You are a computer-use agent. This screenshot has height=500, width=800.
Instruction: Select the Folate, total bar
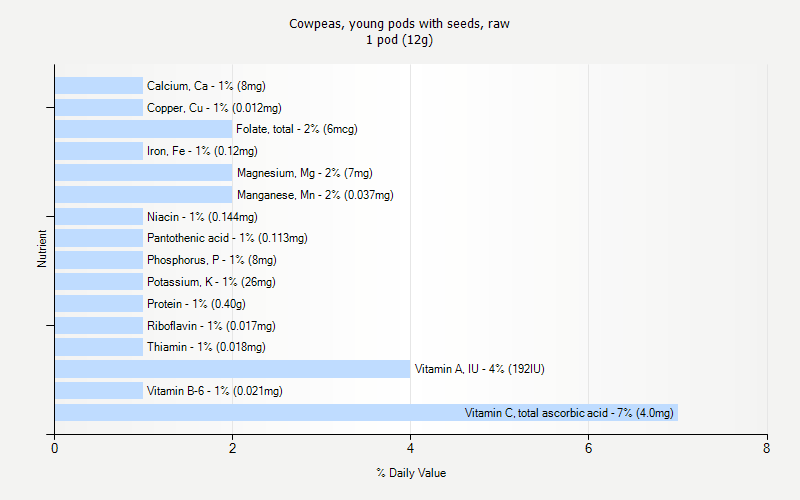[x=143, y=129]
